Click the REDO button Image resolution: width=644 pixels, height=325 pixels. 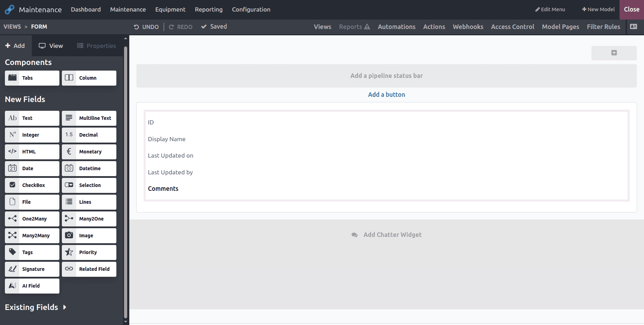(181, 27)
